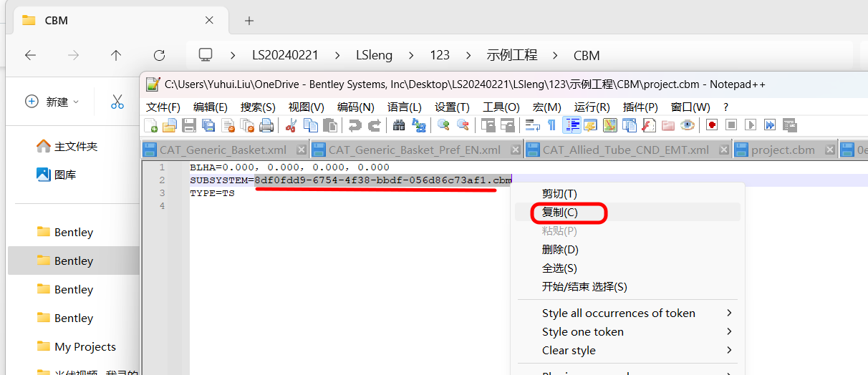Close the CAT_Generic_Basket.xml tab
The height and width of the screenshot is (375, 868).
pyautogui.click(x=301, y=150)
